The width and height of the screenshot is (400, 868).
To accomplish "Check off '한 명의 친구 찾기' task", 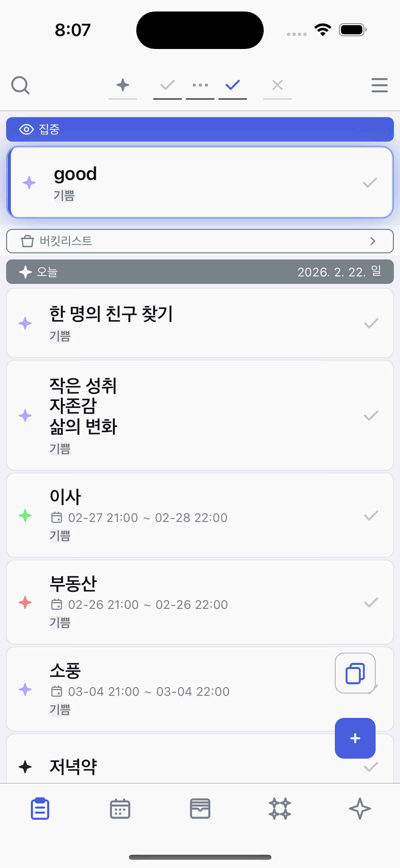I will 371,323.
